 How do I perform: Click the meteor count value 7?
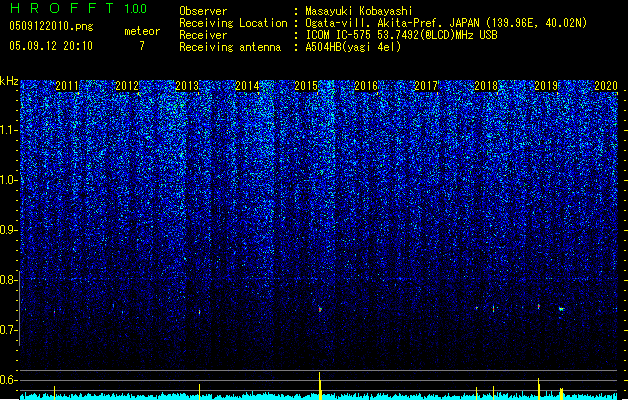(142, 46)
